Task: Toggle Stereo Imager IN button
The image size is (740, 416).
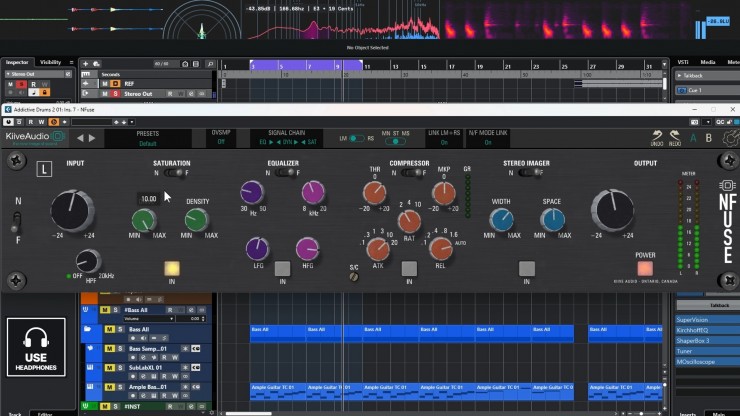Action: [527, 269]
